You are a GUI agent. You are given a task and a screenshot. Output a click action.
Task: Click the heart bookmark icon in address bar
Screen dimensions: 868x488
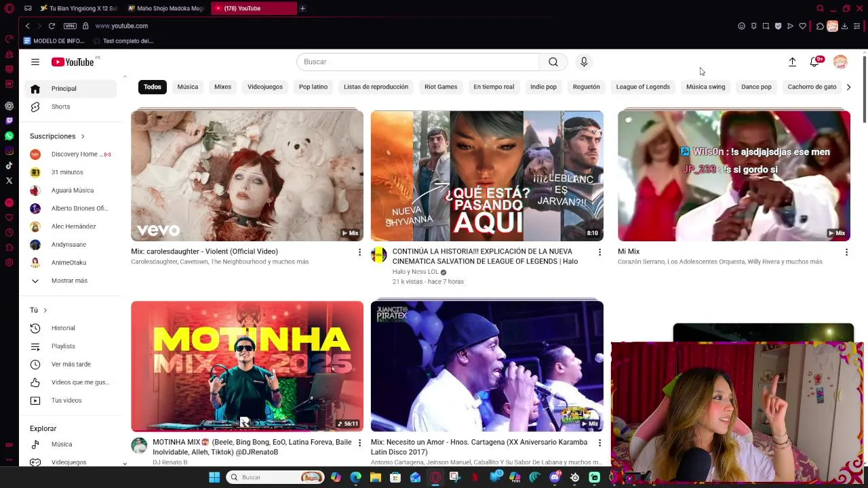(x=802, y=26)
